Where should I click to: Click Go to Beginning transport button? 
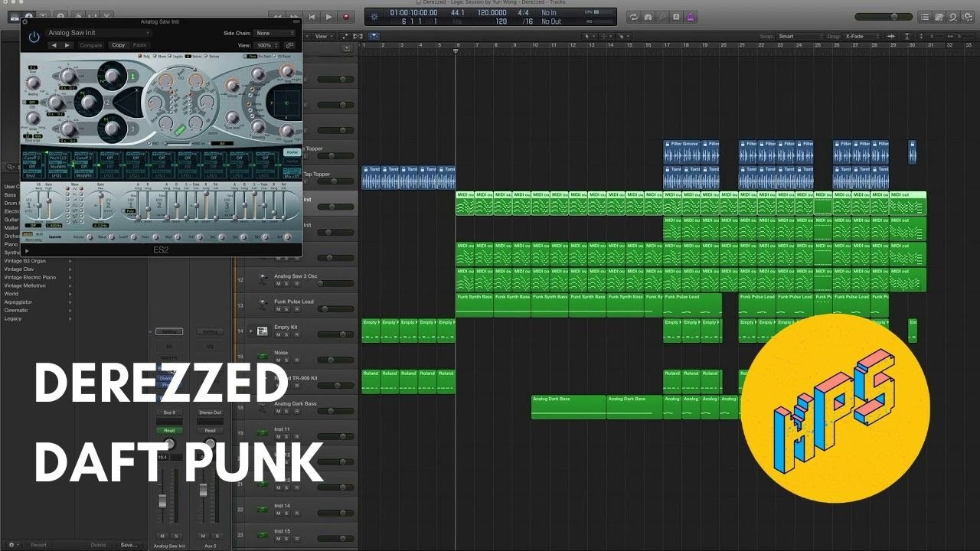tap(312, 16)
